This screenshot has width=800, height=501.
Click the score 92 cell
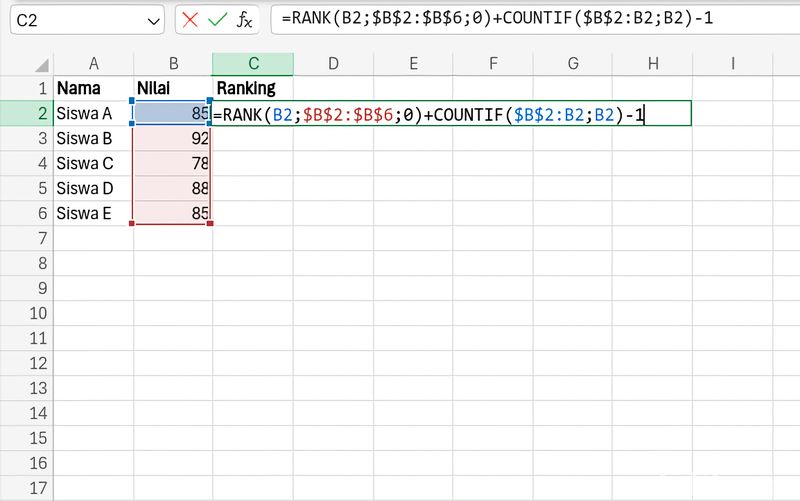pos(173,138)
